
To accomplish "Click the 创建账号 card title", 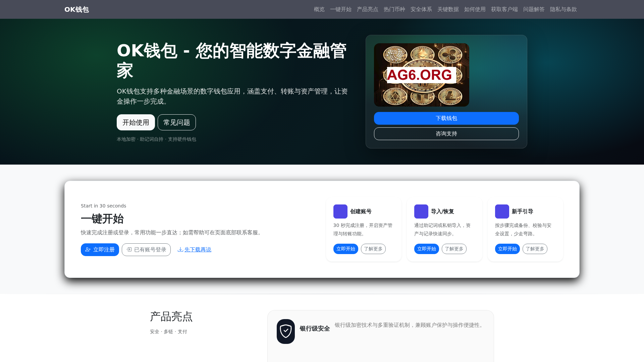I will (361, 212).
